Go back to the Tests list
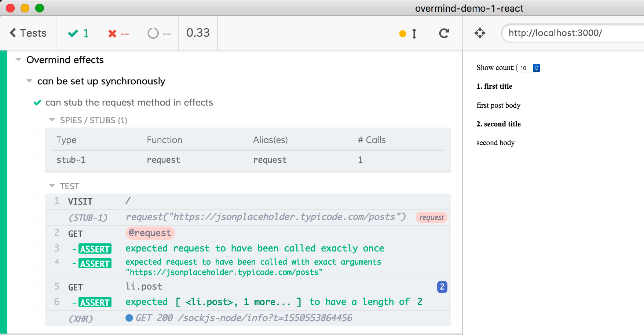 click(x=28, y=33)
